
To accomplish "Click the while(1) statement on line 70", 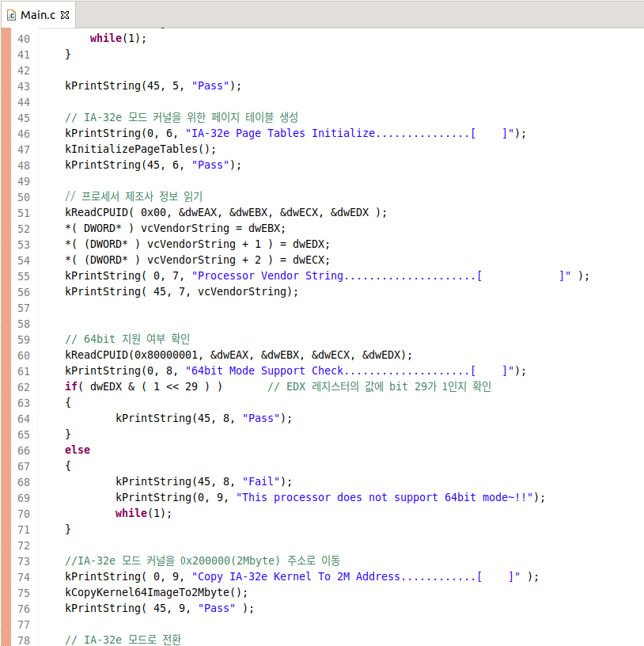I will [x=143, y=513].
